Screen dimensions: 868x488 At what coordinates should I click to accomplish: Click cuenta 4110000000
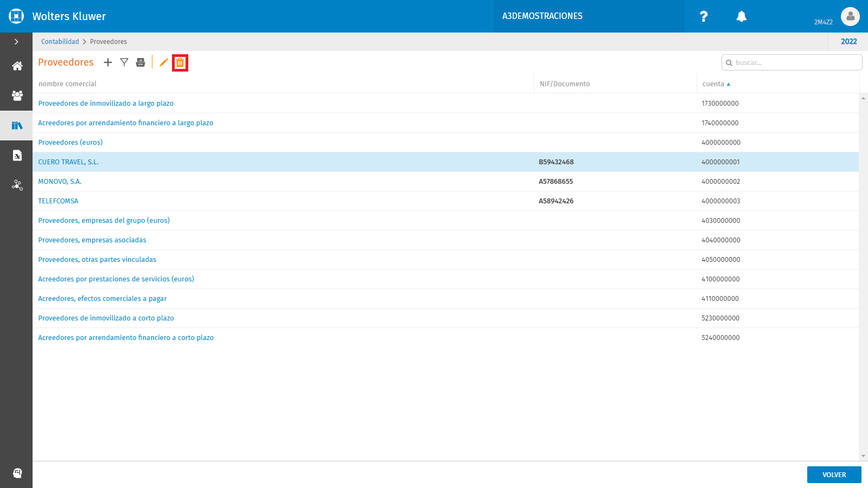720,299
